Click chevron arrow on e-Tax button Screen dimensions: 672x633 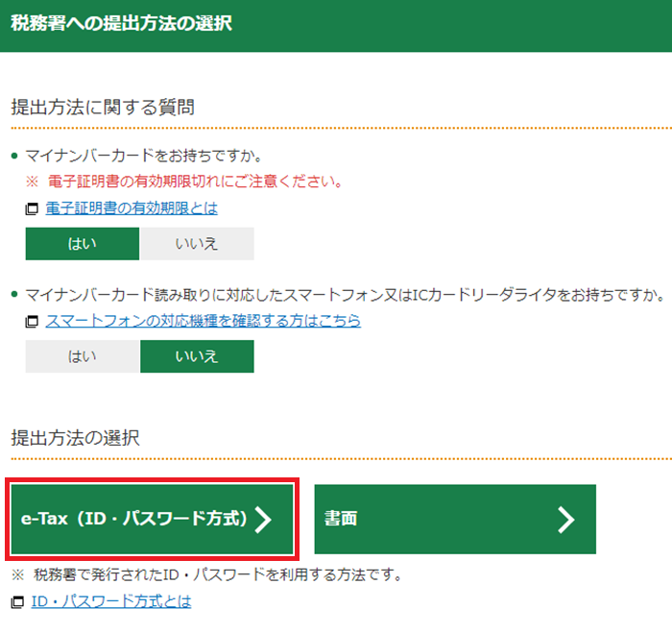click(263, 520)
